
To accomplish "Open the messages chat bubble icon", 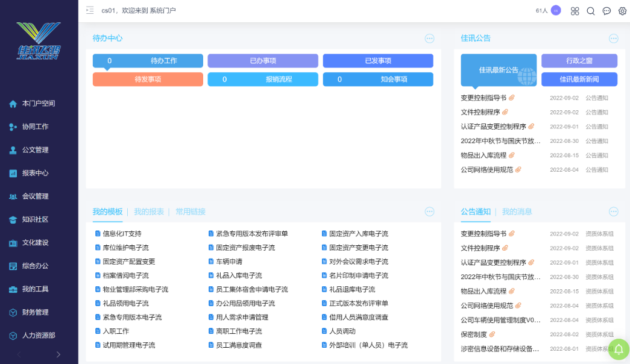I will coord(606,11).
